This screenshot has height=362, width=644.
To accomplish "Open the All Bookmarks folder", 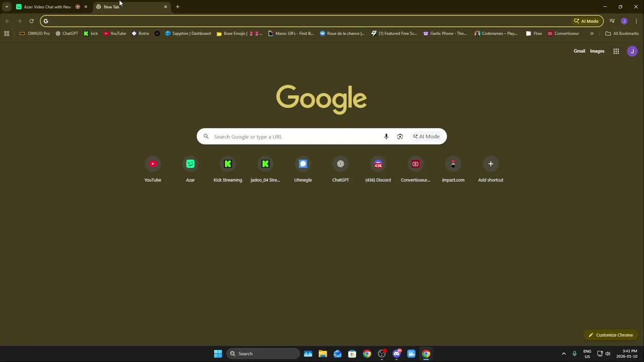I will pyautogui.click(x=622, y=34).
